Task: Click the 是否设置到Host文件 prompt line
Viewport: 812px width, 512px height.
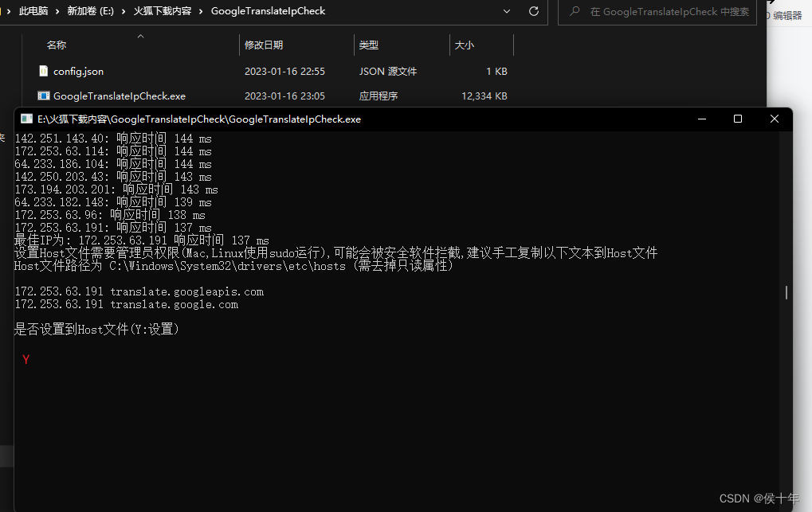Action: coord(97,329)
